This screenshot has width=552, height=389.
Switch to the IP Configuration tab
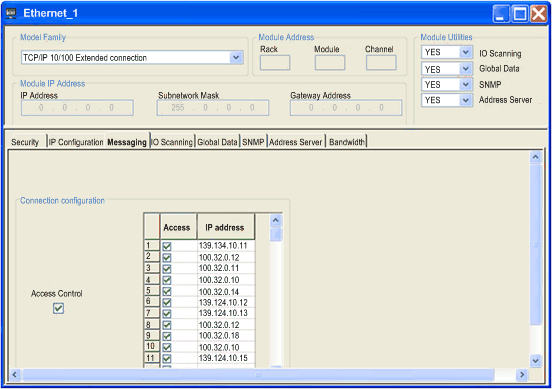(76, 142)
